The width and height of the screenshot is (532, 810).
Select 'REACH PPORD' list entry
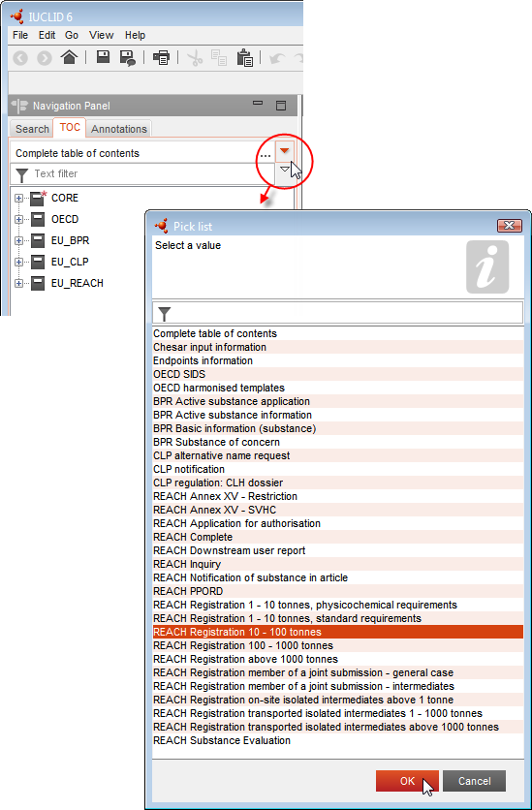point(338,591)
